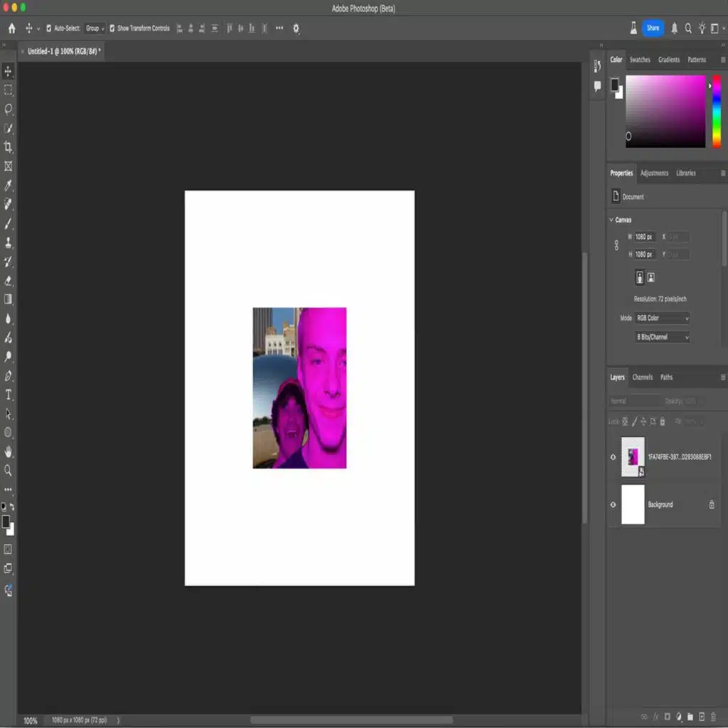Click the rainbow hue slider strip
Image resolution: width=728 pixels, height=728 pixels.
click(717, 111)
